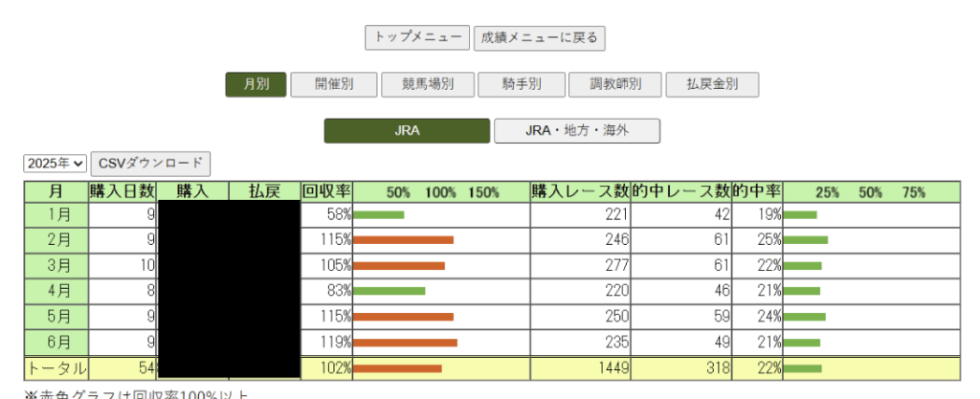
Task: Select the トータル row label
Action: 56,368
